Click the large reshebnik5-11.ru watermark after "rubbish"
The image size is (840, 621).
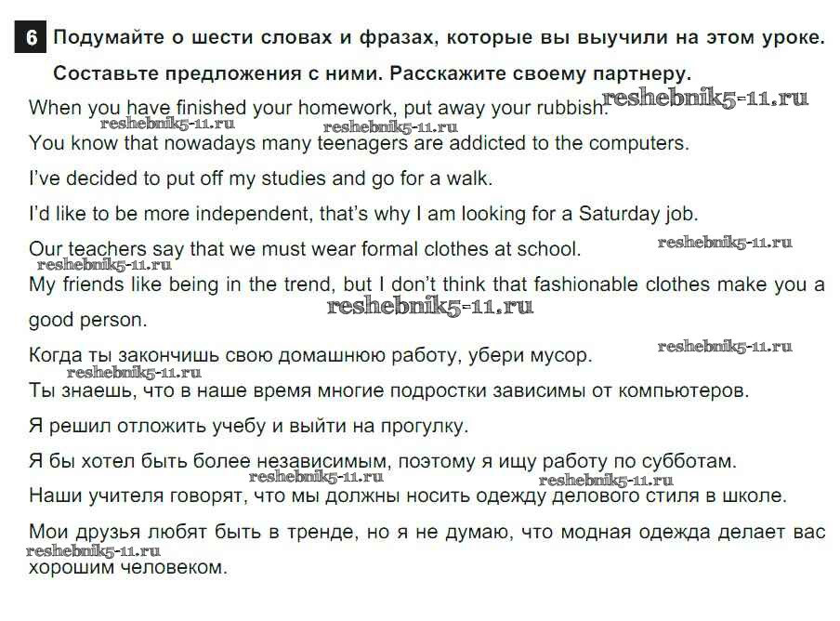tap(705, 98)
